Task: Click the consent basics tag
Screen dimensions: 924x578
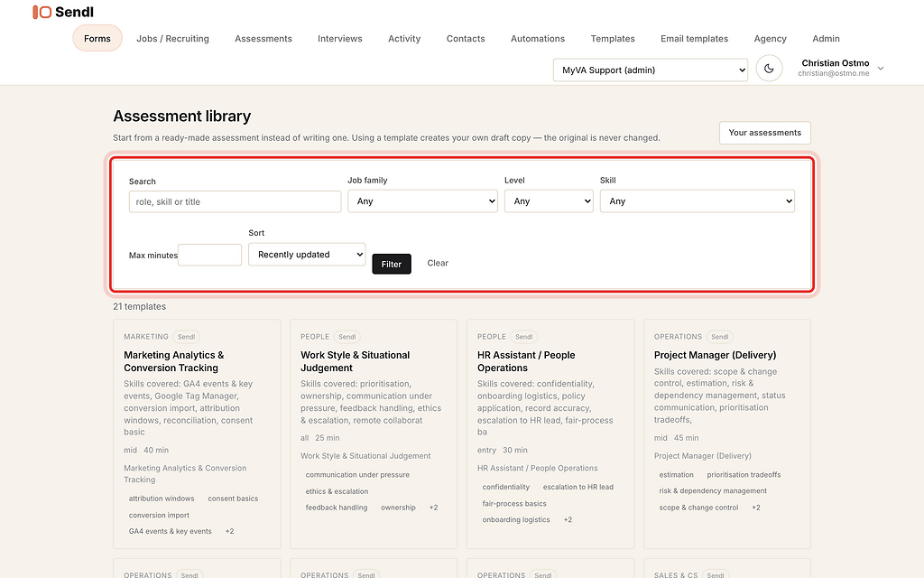Action: click(233, 499)
